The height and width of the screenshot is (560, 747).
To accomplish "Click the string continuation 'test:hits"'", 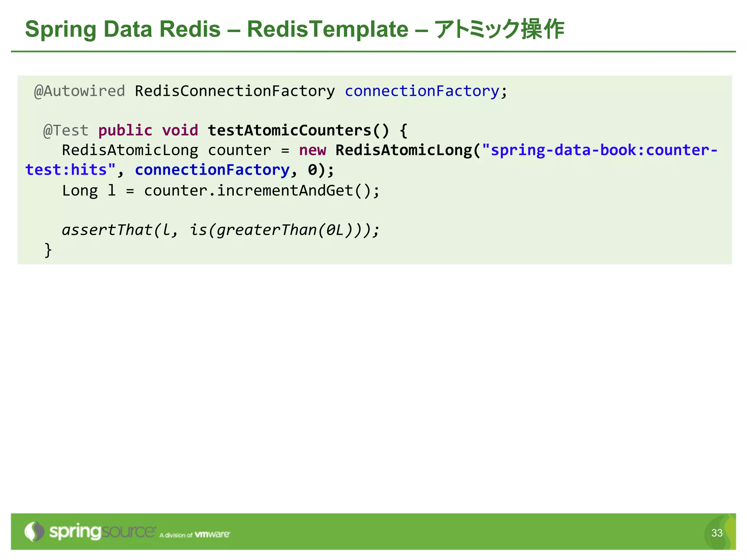I will 71,170.
